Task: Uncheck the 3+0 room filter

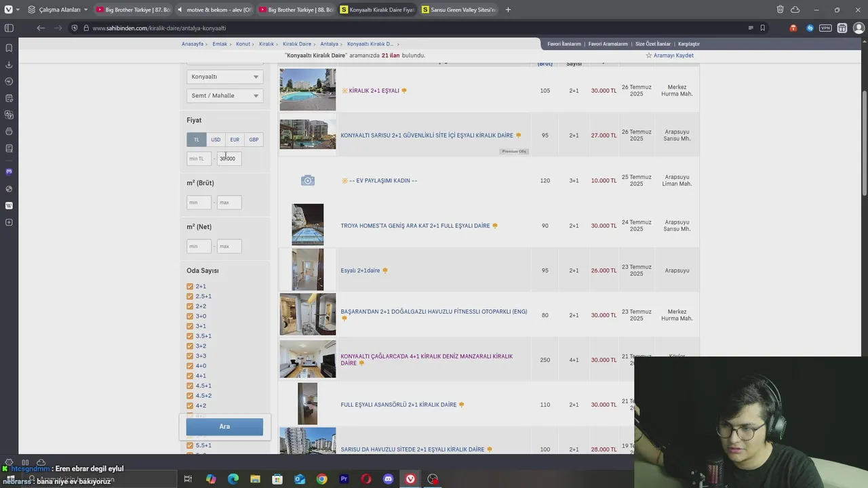Action: pyautogui.click(x=190, y=317)
